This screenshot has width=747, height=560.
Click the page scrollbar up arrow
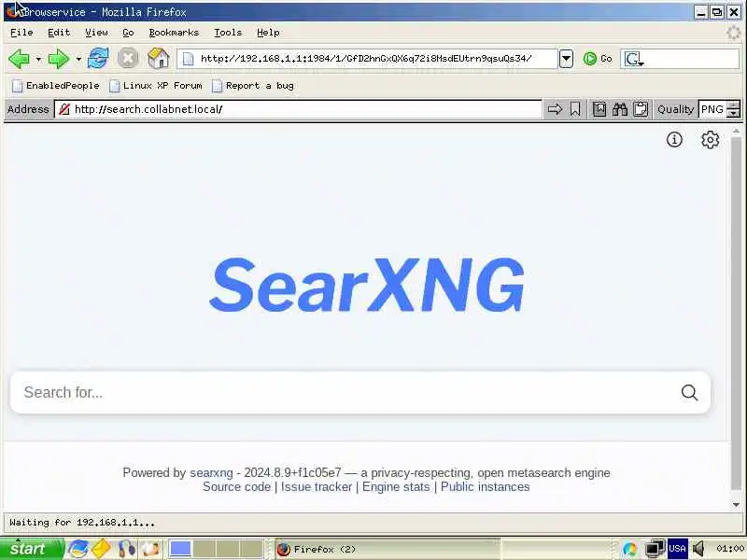(736, 131)
